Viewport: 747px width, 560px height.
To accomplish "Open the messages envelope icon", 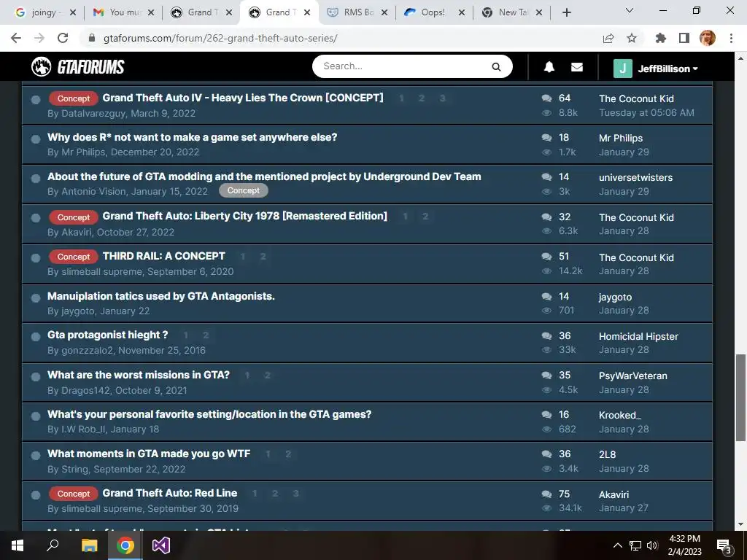I will click(576, 67).
